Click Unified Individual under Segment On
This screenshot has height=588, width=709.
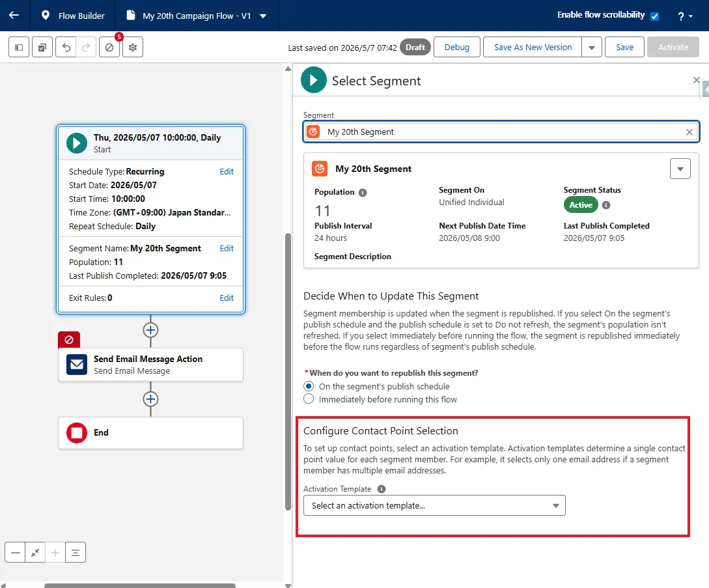[471, 202]
